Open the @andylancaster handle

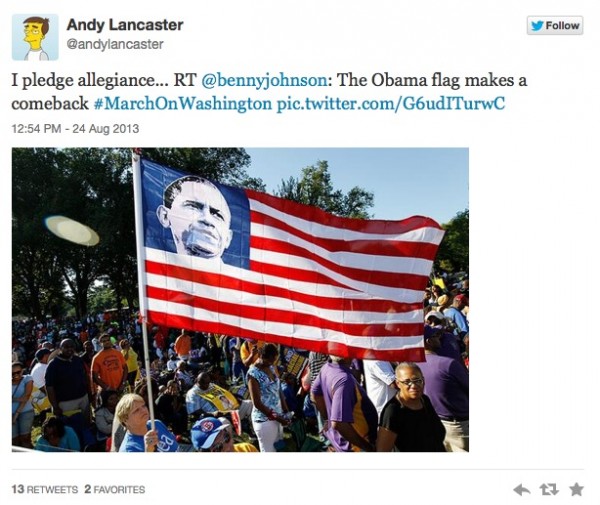(115, 44)
